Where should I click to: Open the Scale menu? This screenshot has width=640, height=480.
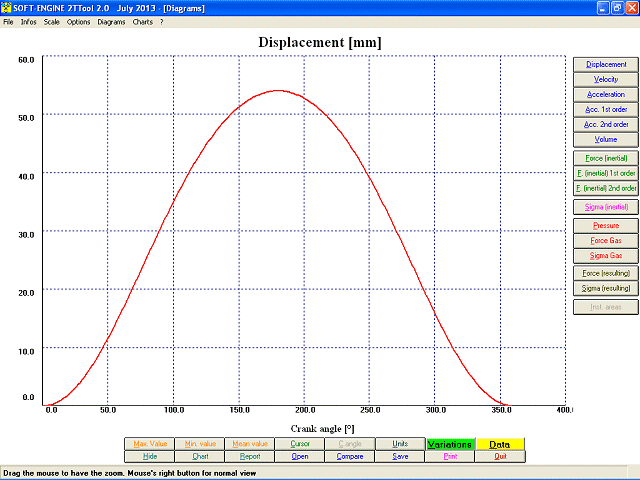(x=50, y=22)
